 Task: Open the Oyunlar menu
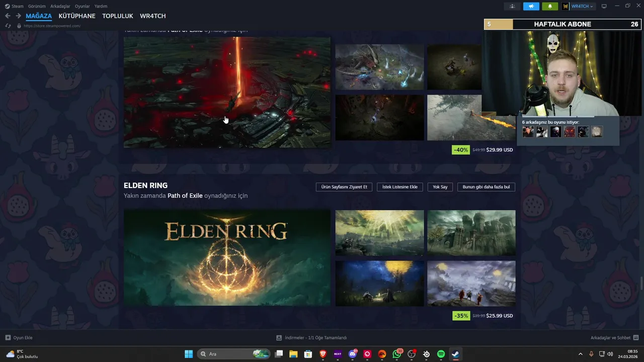click(x=83, y=6)
